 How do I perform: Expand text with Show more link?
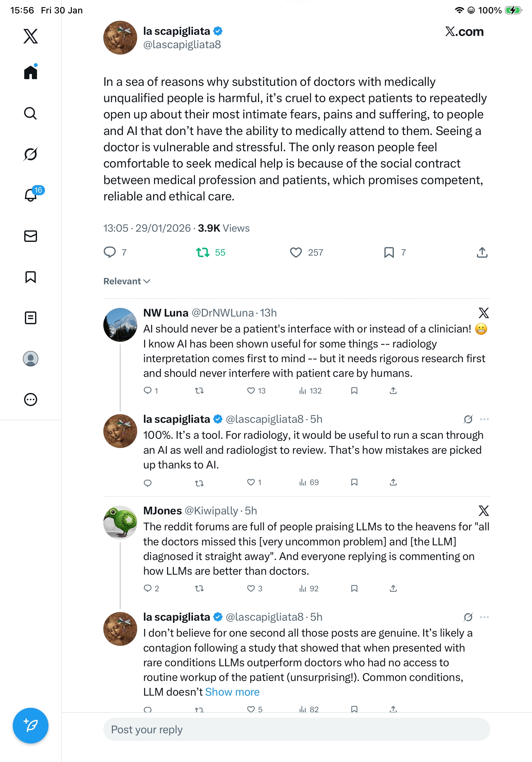(232, 692)
